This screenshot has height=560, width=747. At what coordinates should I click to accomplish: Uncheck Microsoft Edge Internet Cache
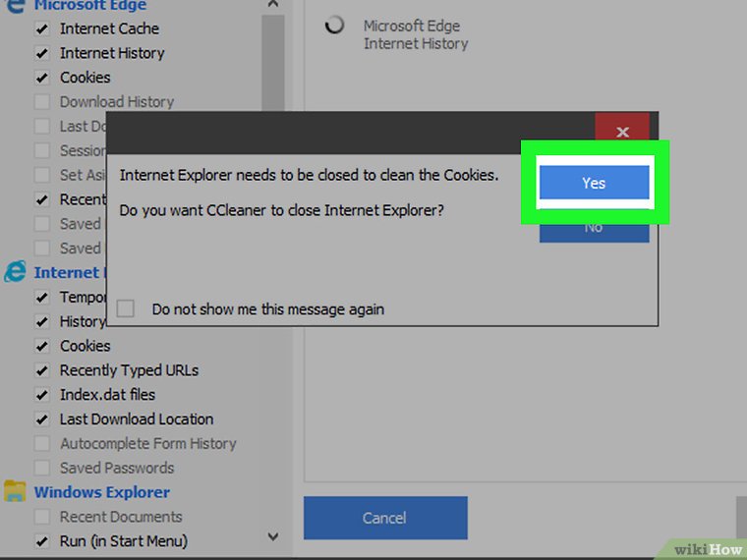tap(42, 28)
